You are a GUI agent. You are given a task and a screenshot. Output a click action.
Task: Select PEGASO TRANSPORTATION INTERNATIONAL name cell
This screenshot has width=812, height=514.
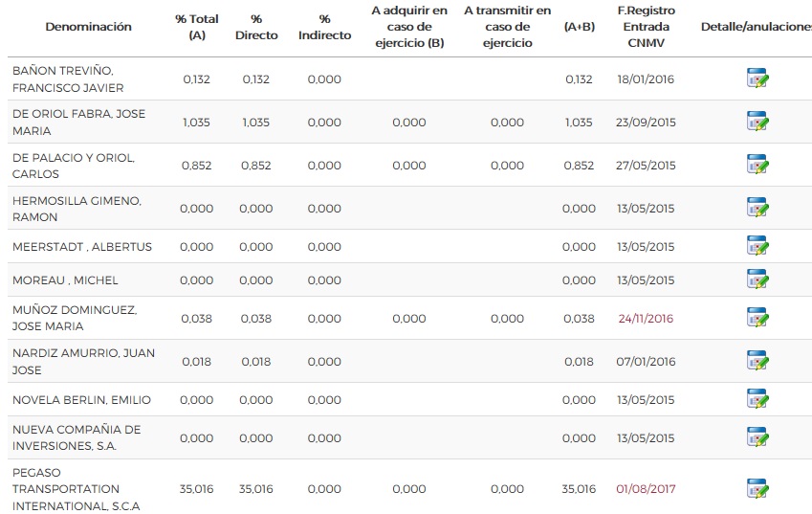[x=75, y=489]
